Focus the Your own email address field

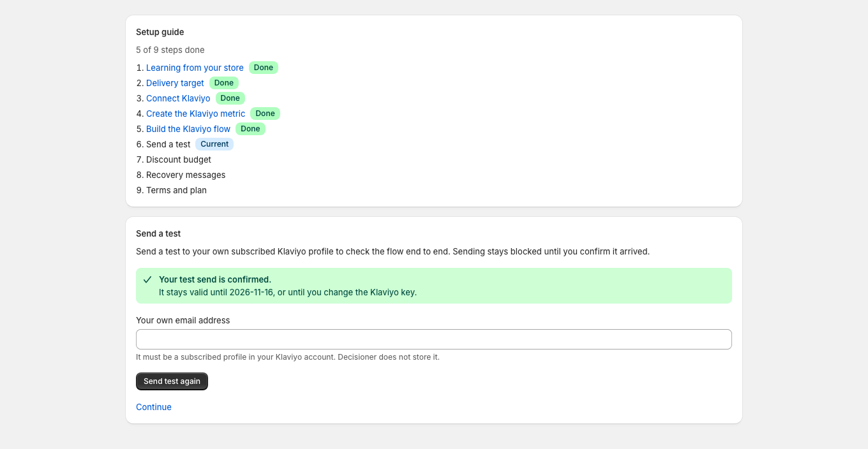(x=434, y=339)
